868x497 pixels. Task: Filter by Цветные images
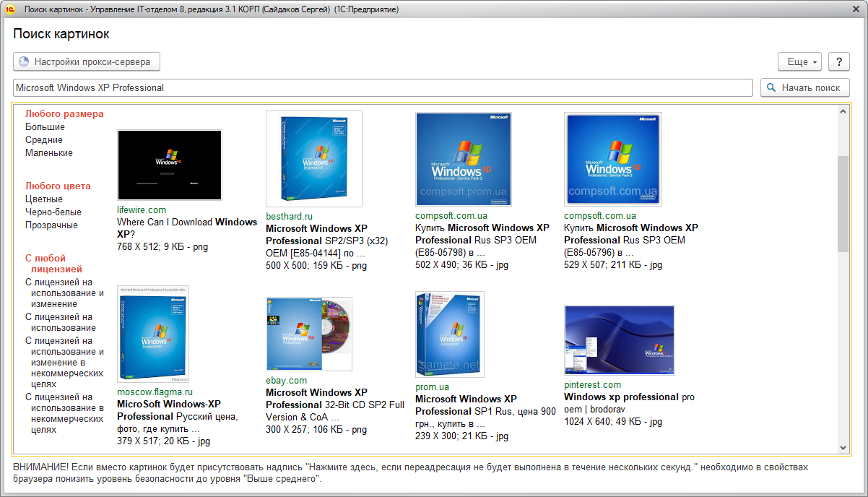click(44, 199)
